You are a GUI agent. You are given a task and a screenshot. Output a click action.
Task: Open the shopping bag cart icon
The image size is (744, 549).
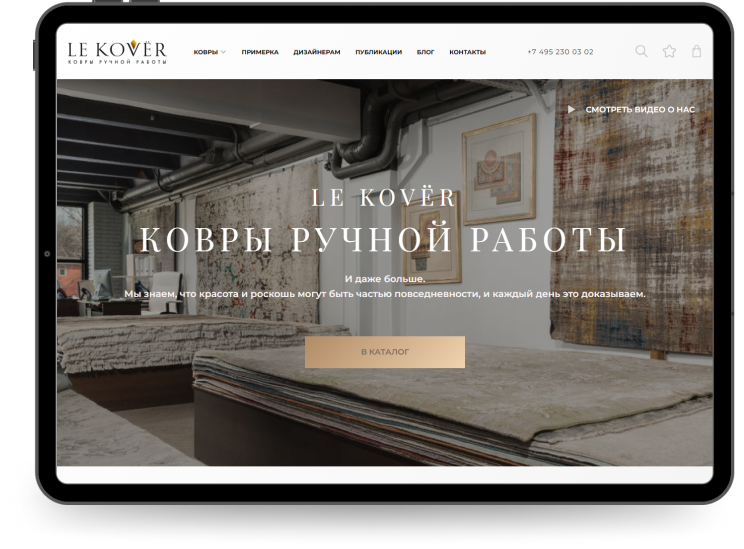[696, 51]
